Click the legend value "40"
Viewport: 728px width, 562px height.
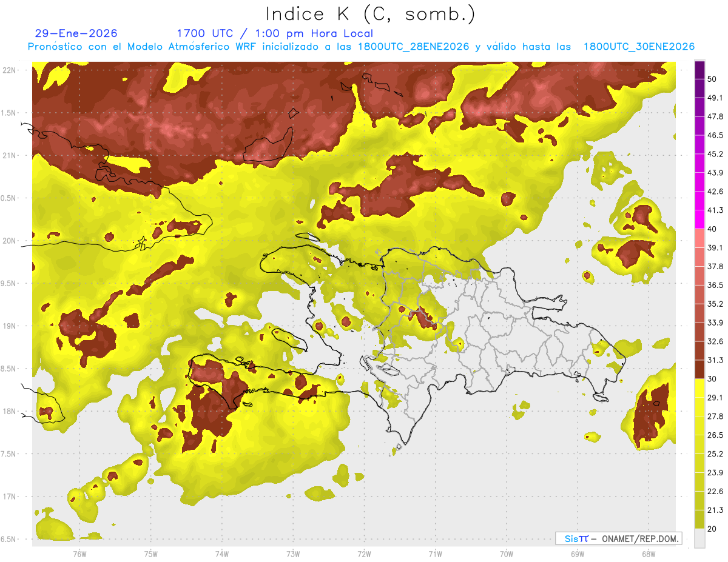point(712,229)
